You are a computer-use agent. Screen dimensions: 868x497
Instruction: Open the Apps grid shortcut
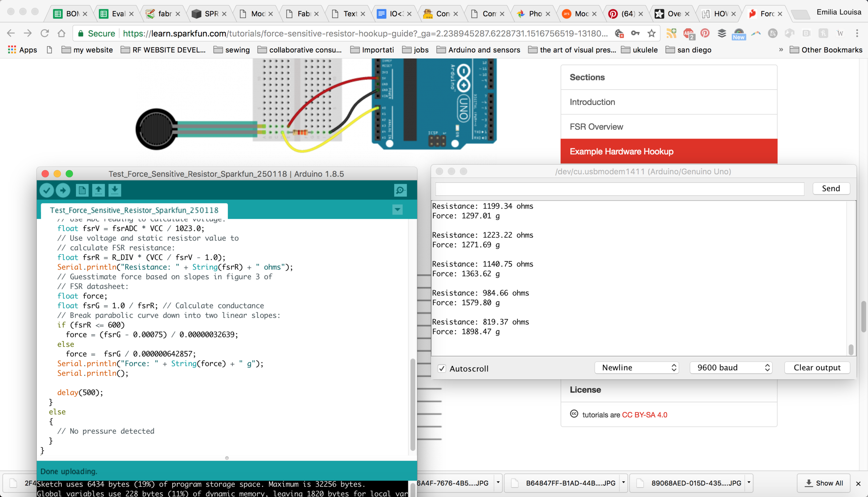click(x=23, y=50)
